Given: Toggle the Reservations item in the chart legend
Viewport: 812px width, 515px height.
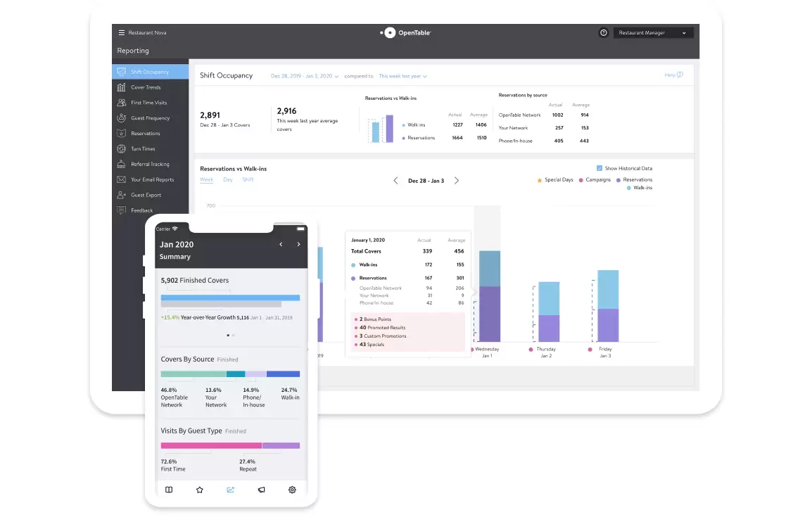Looking at the screenshot, I should [x=634, y=179].
